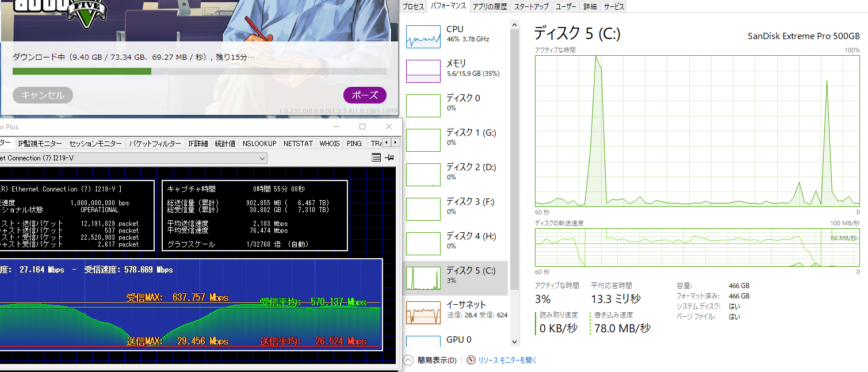Switch to the スタートアップ tab
The image size is (868, 372).
pyautogui.click(x=531, y=7)
